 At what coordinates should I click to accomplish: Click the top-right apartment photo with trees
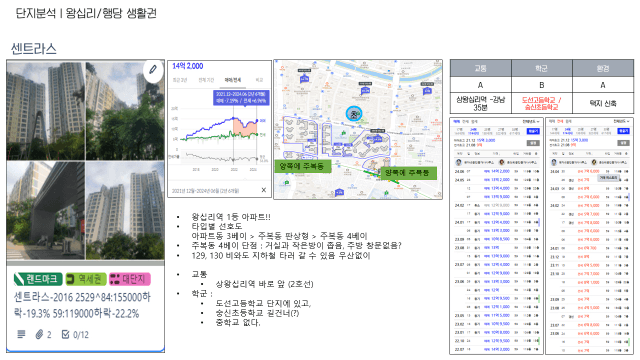click(x=125, y=111)
